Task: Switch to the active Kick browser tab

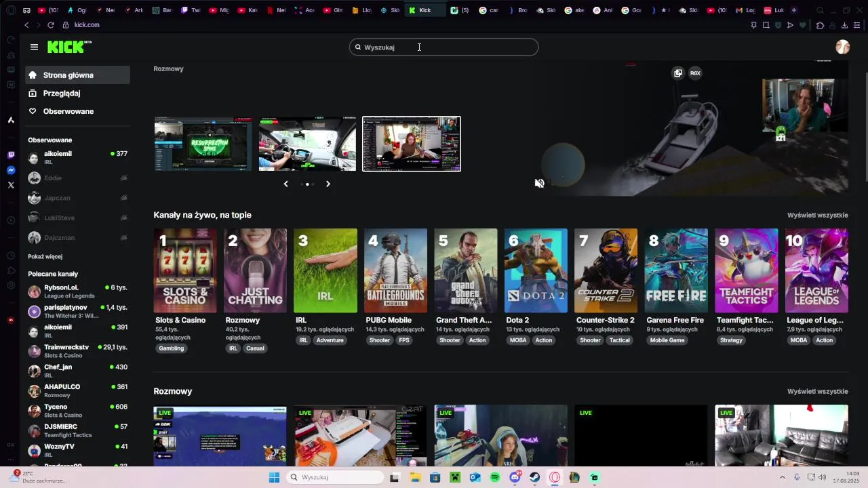Action: pos(425,10)
